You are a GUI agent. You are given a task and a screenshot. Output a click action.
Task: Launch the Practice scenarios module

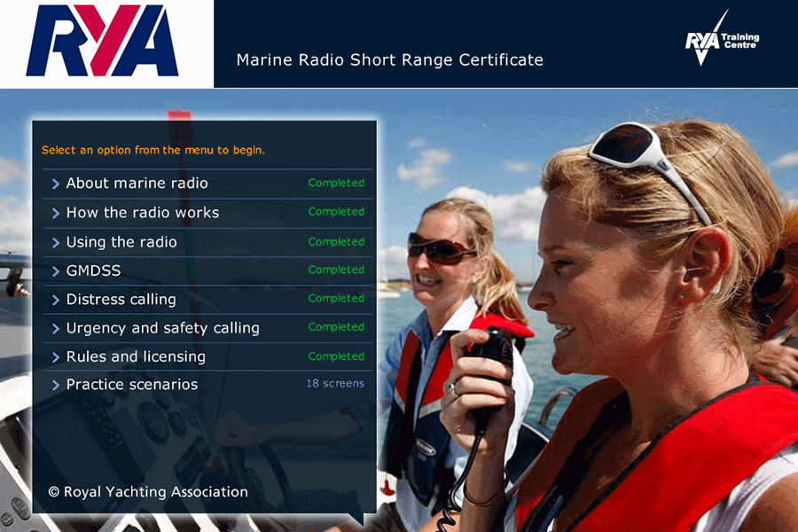click(x=207, y=385)
